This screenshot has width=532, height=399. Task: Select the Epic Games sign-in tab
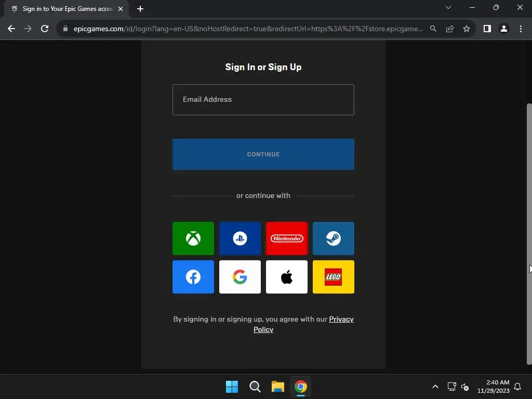(x=66, y=9)
